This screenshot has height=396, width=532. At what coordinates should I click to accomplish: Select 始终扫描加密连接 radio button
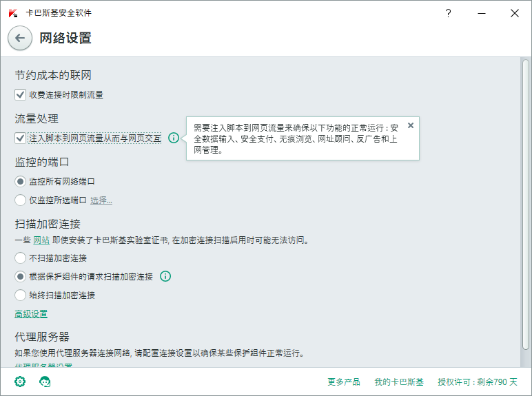21,295
